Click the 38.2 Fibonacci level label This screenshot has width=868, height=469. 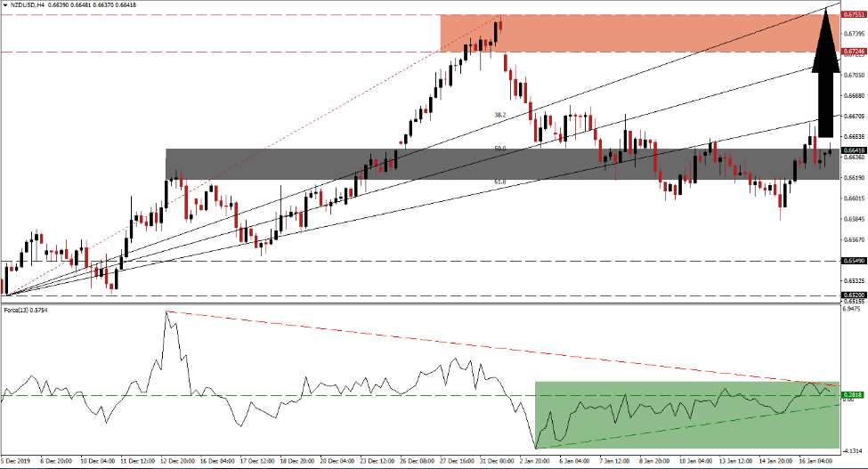[500, 115]
